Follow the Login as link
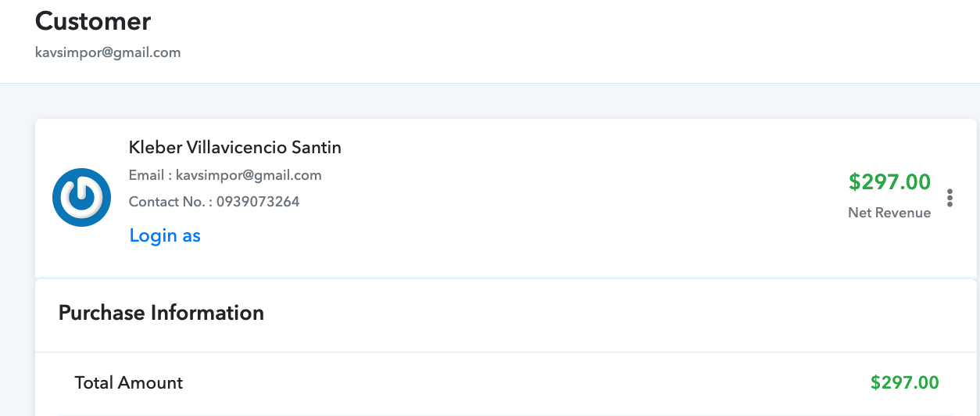This screenshot has width=980, height=416. point(165,235)
